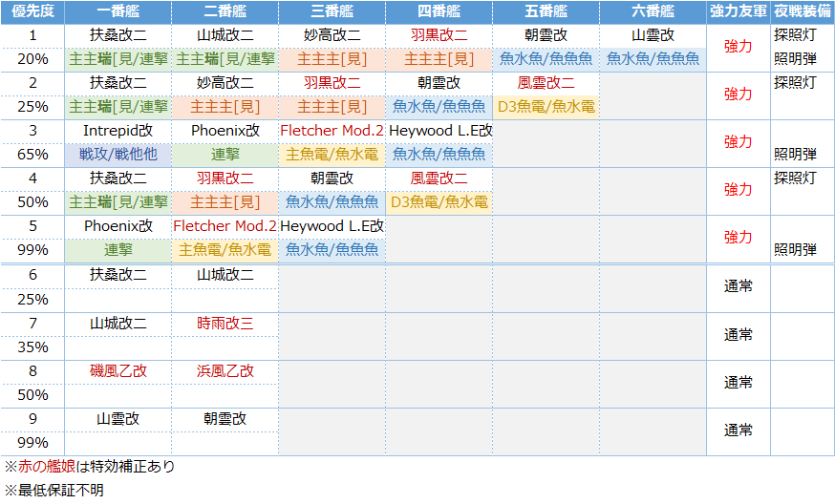Click 山城改二 in priority 7 row

(118, 323)
